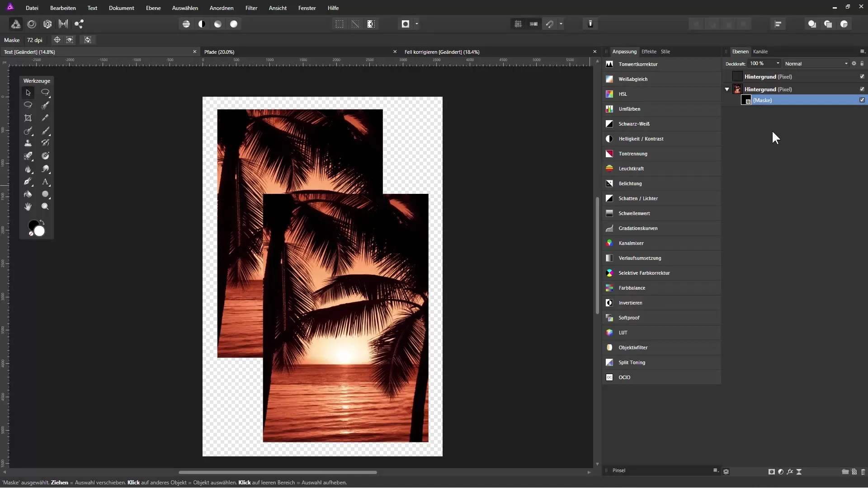Switch to the Effekte tab
Image resolution: width=868 pixels, height=488 pixels.
(649, 52)
